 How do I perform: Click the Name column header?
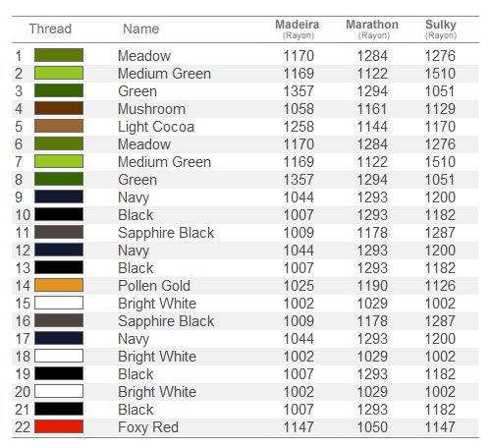(141, 28)
